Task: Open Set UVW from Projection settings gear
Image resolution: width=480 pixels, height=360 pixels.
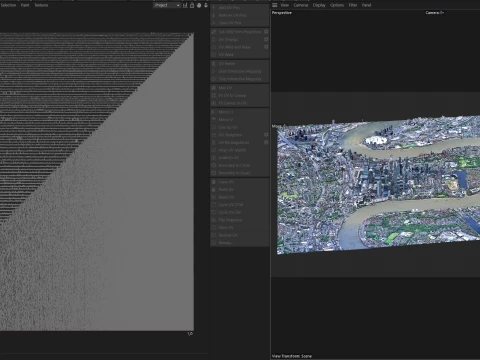Action: pos(266,32)
